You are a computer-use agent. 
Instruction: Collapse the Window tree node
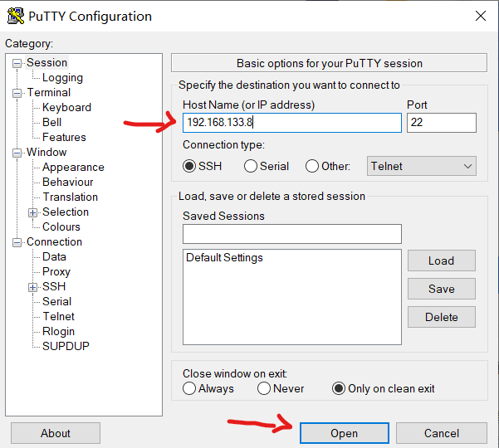click(x=17, y=153)
